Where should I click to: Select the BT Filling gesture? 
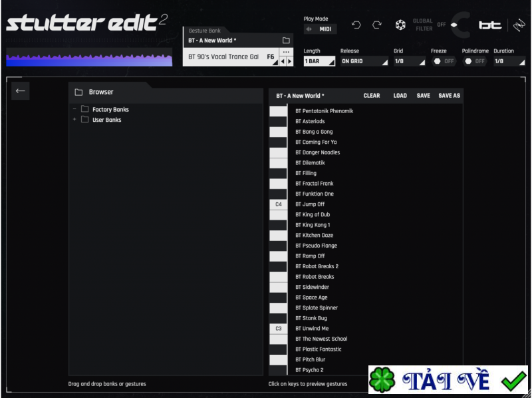[306, 173]
